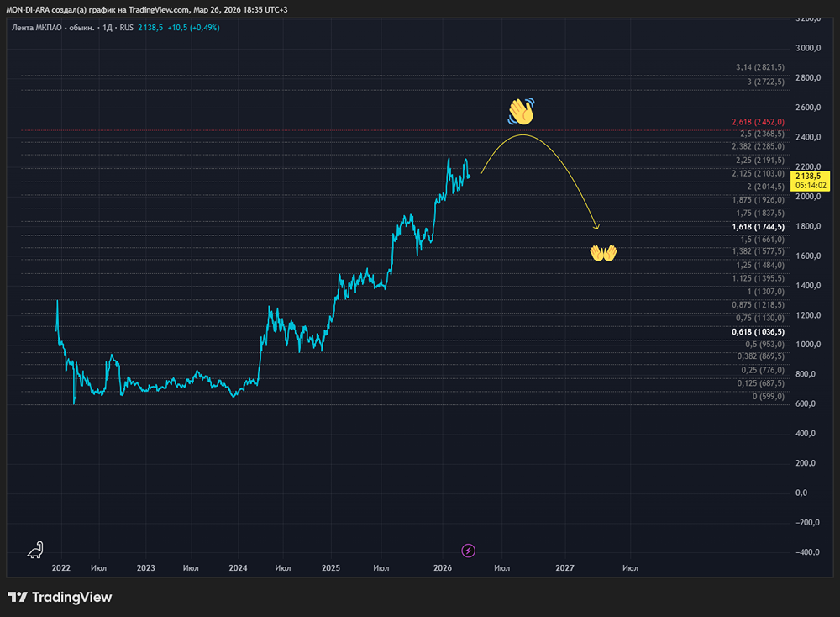Click the 1Д timeframe label
Viewport: 840px width, 617px height.
[x=107, y=28]
